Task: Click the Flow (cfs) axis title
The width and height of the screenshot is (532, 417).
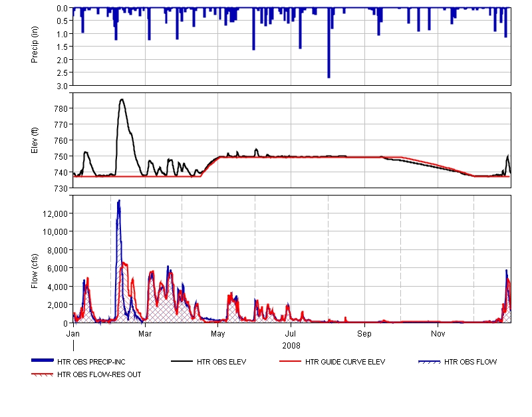Action: (35, 271)
